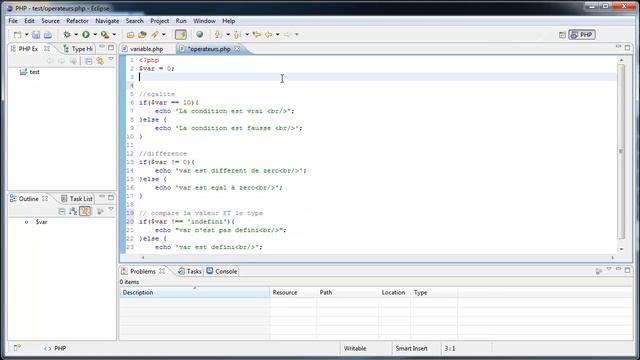Open the New file dropdown arrow
The width and height of the screenshot is (640, 360).
pyautogui.click(x=27, y=35)
